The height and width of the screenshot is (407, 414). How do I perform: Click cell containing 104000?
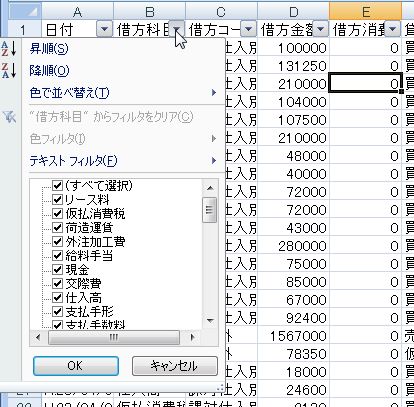pyautogui.click(x=293, y=102)
